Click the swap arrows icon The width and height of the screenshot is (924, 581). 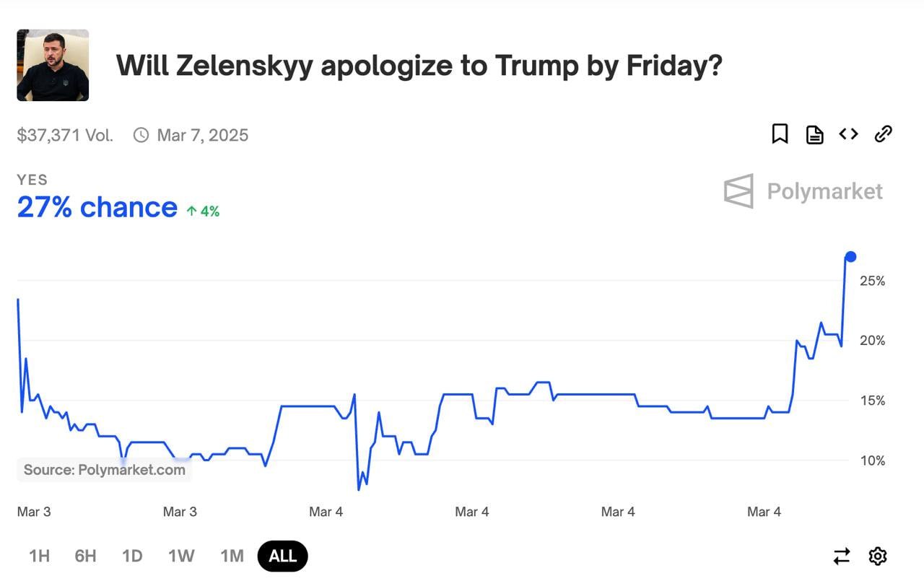[x=842, y=556]
